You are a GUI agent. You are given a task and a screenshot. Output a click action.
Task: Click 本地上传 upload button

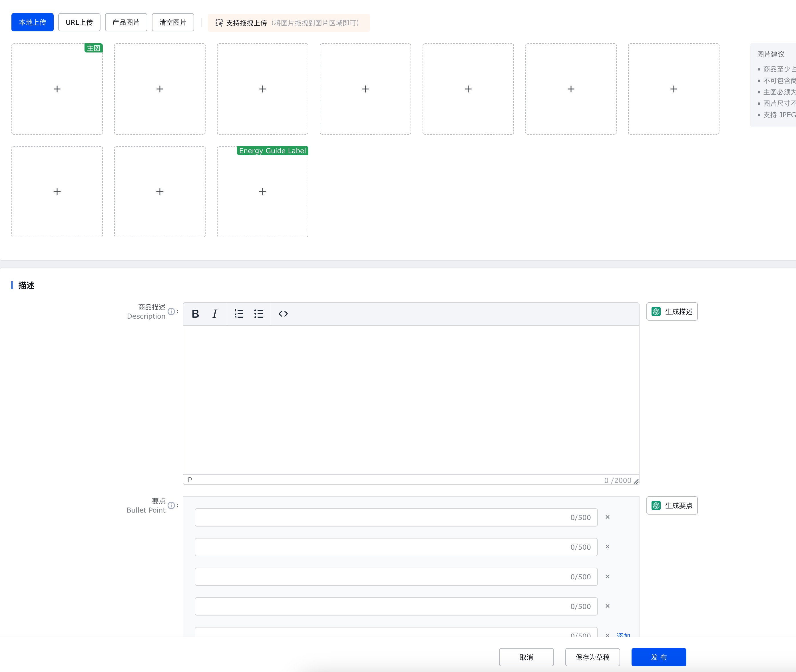click(x=32, y=23)
